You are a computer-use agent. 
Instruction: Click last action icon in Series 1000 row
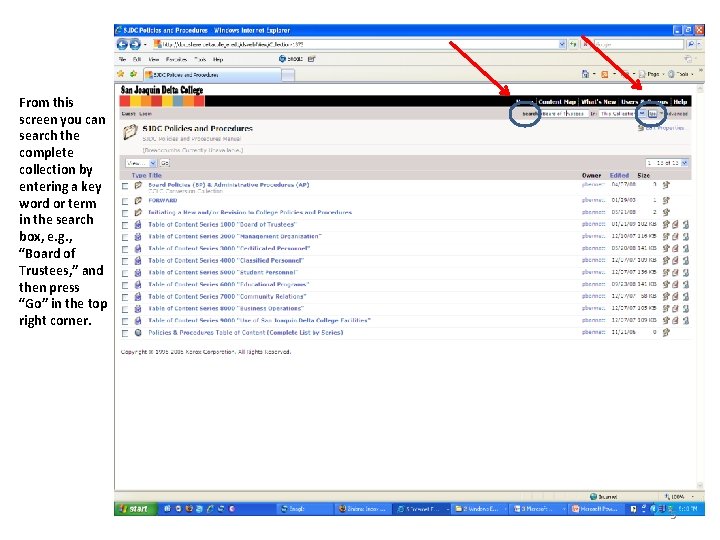point(686,224)
